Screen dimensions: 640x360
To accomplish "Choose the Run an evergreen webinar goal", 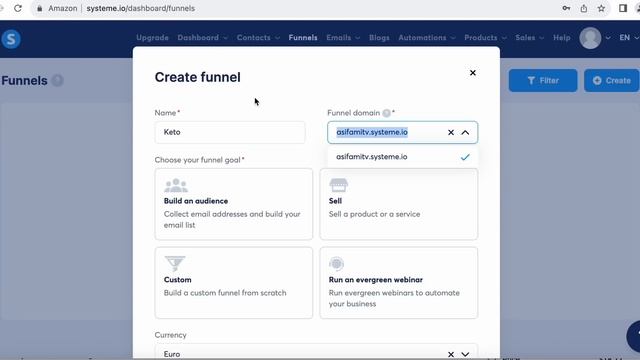I will [399, 283].
